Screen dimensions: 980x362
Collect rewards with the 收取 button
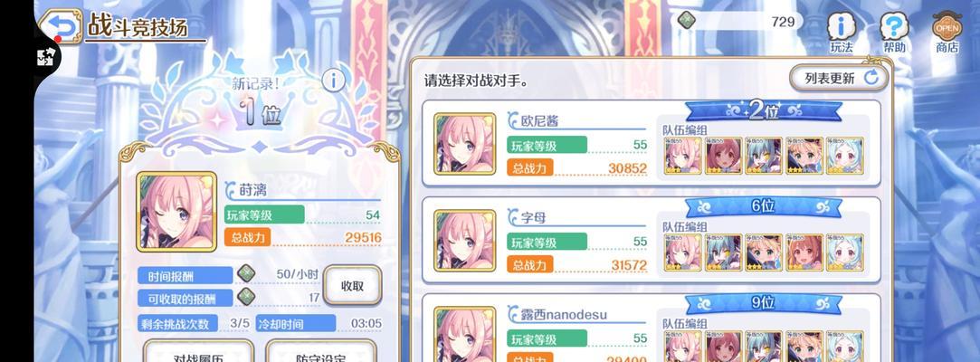coord(353,286)
